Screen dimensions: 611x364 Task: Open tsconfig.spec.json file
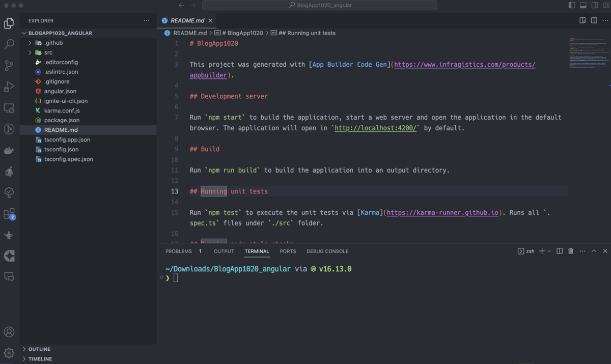click(68, 159)
